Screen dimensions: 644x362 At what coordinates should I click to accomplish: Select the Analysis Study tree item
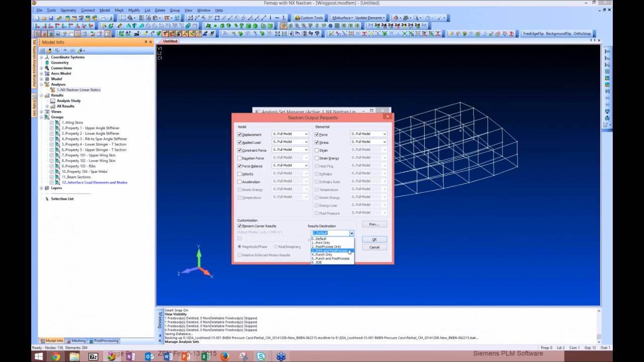[68, 101]
